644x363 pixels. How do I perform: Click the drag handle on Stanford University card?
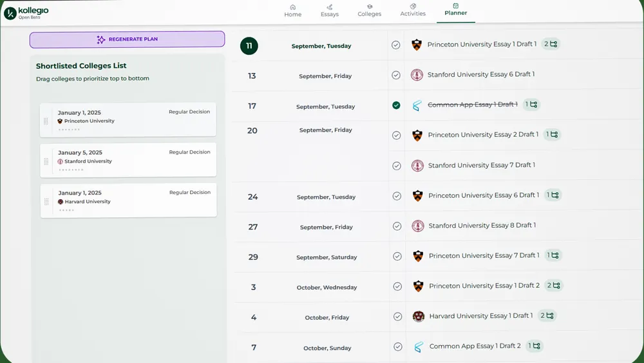point(46,162)
